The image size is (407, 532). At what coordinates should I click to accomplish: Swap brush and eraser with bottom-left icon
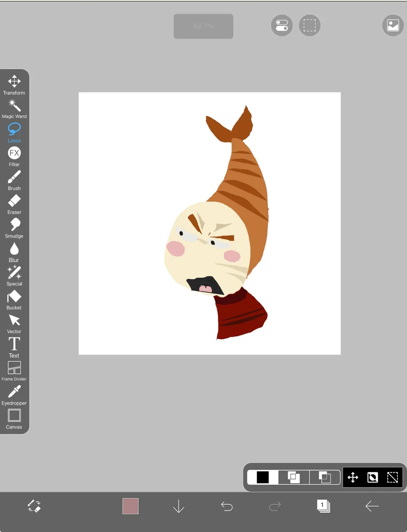(34, 506)
